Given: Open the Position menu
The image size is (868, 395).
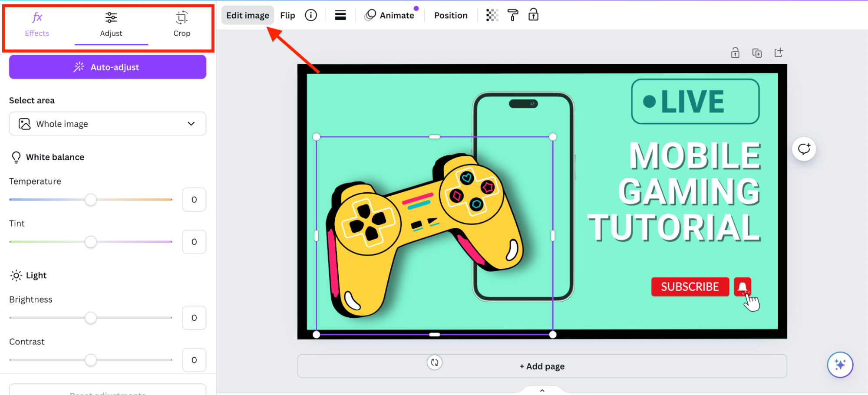Looking at the screenshot, I should (451, 15).
